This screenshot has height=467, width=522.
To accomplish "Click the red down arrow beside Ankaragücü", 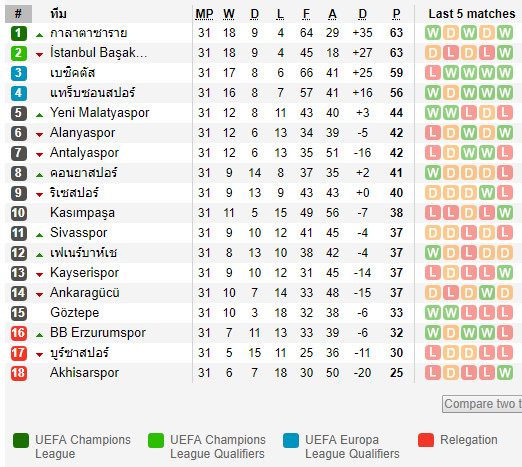I will click(x=40, y=295).
